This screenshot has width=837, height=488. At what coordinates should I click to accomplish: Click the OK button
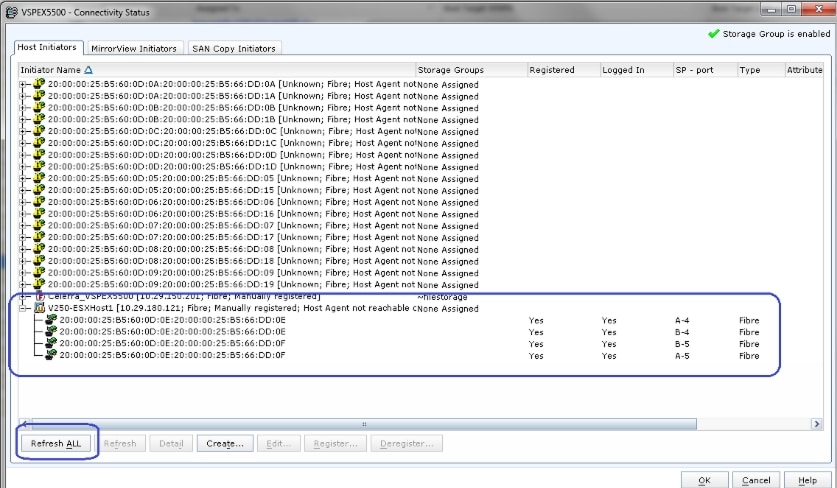point(705,480)
